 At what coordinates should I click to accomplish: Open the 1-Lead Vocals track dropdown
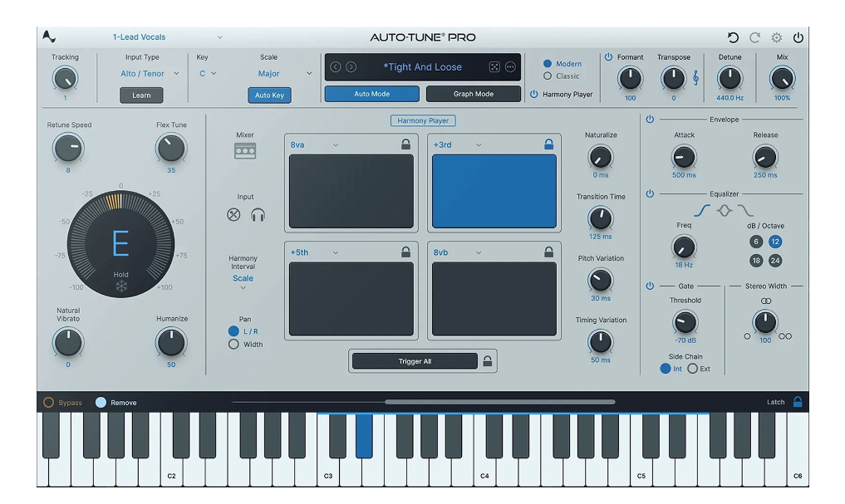click(x=167, y=37)
